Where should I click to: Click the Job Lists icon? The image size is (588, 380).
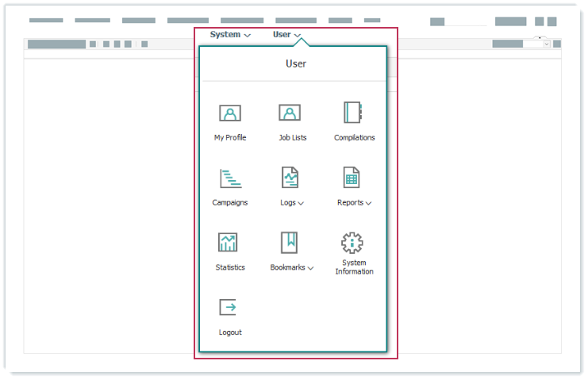click(290, 113)
